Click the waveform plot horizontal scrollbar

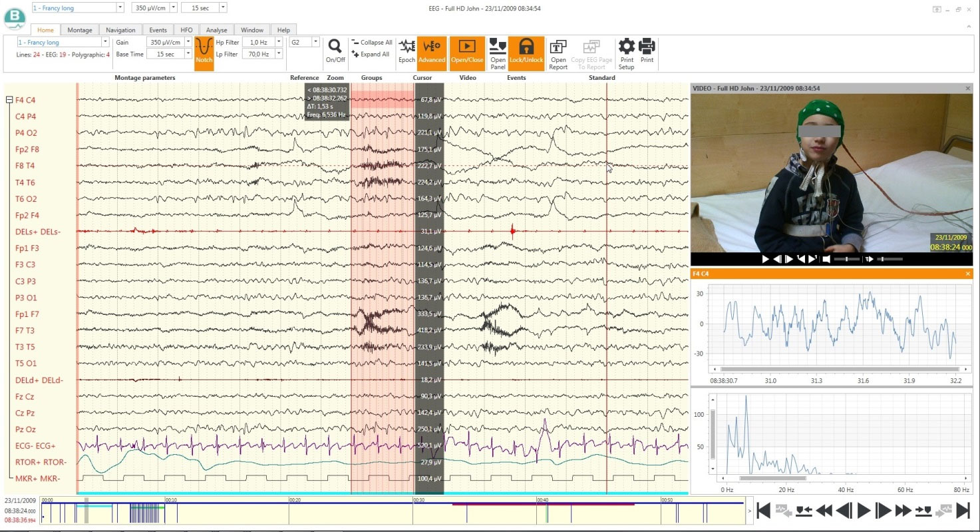point(840,369)
